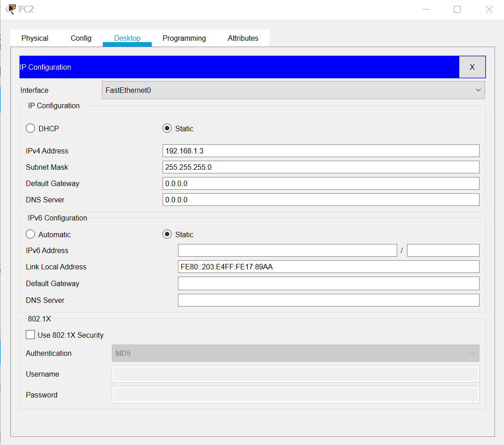Go to the Programming tab

click(184, 38)
